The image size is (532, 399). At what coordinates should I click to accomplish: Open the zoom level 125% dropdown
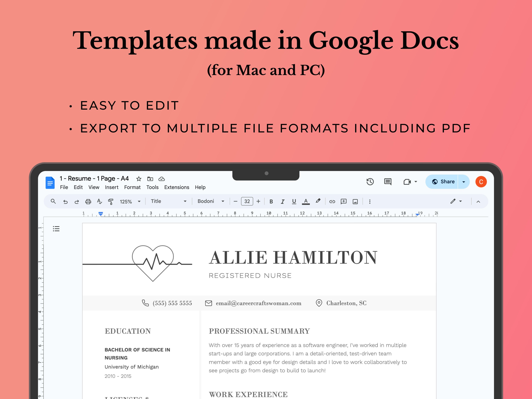(x=130, y=201)
